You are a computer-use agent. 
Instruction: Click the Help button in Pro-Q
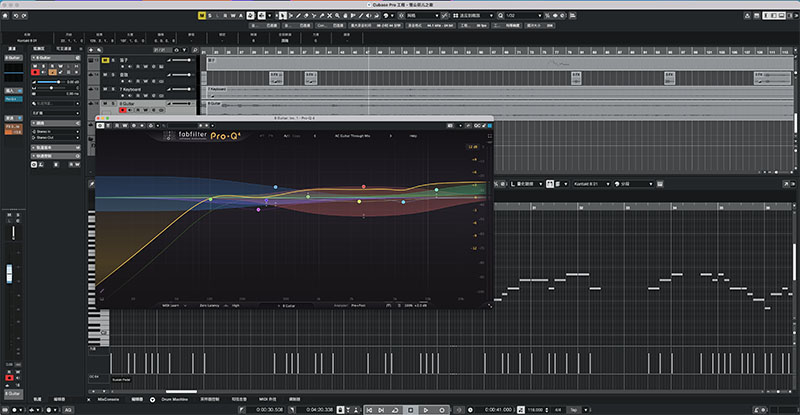click(x=413, y=136)
